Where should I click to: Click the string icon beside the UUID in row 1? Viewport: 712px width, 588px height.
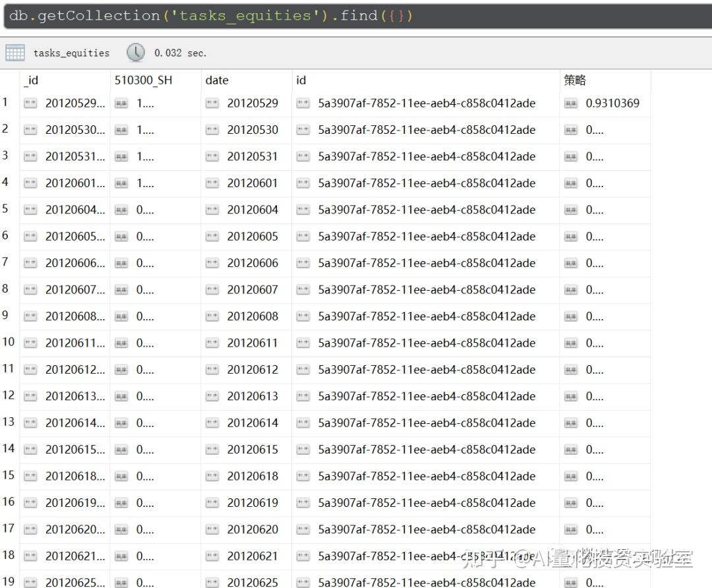tap(305, 103)
